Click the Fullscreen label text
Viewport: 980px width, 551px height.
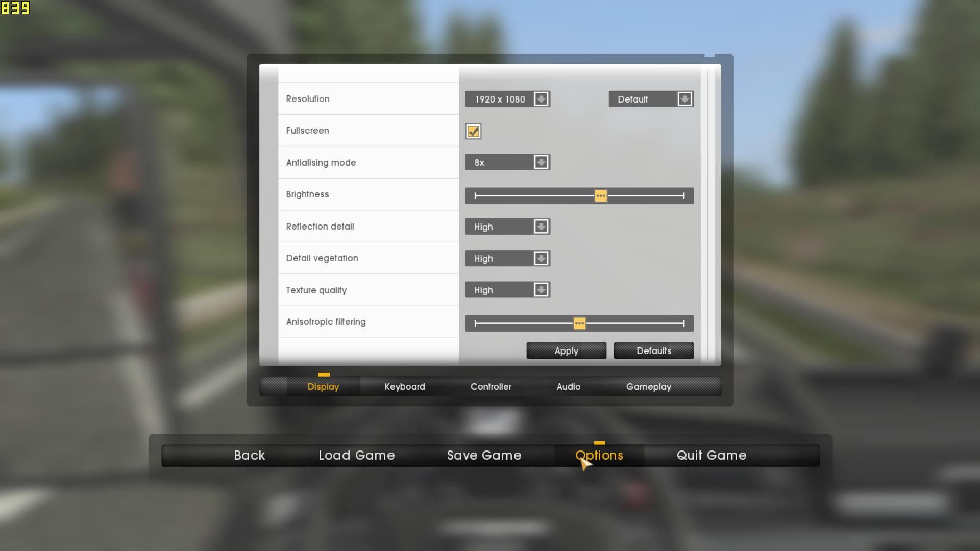pos(307,131)
